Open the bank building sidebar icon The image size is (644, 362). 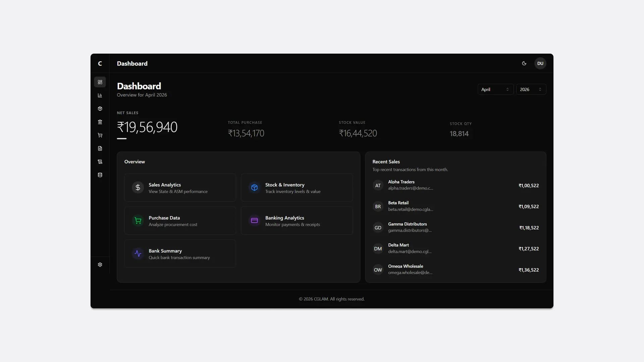100,122
